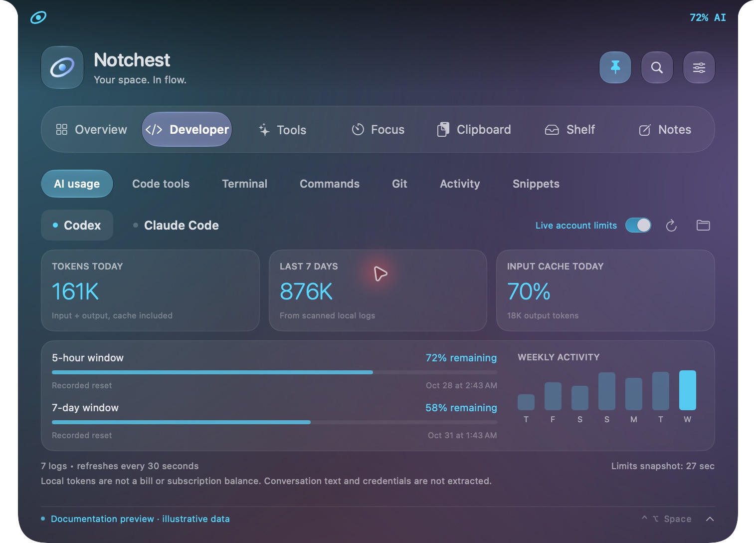756x543 pixels.
Task: Select the Codex provider
Action: [x=77, y=226]
